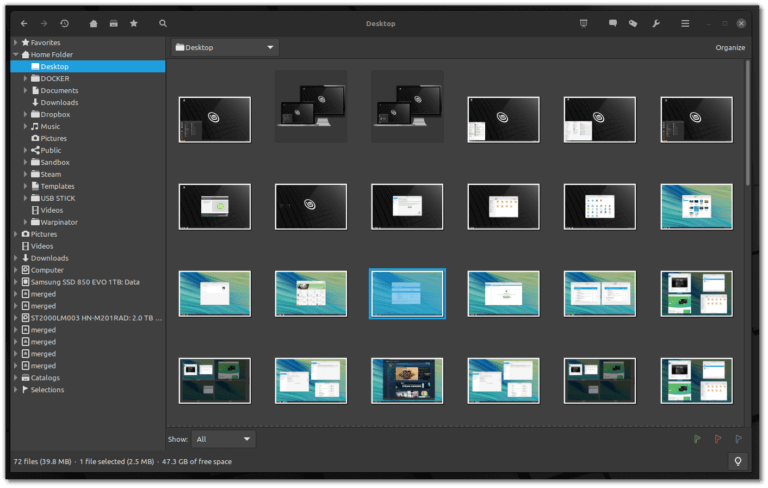This screenshot has width=768, height=488.
Task: Select the ST2000LM003 HN-M201RAD 2.0 TB drive
Action: (x=96, y=318)
